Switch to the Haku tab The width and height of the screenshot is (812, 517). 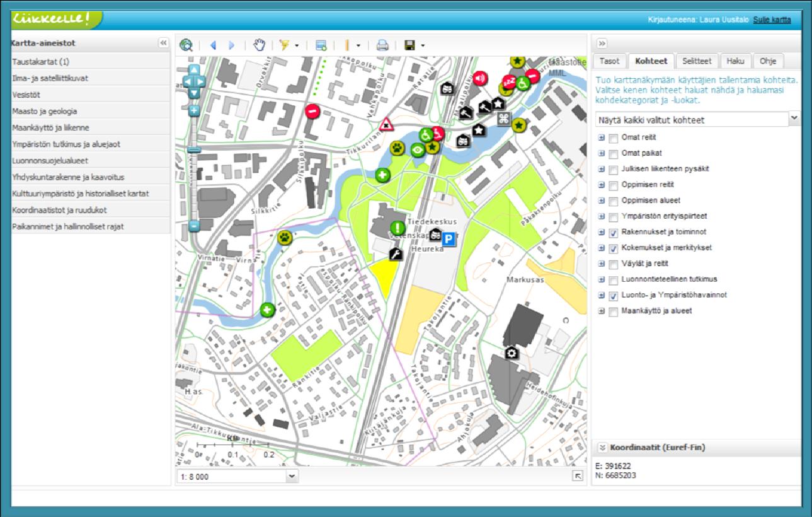[735, 62]
